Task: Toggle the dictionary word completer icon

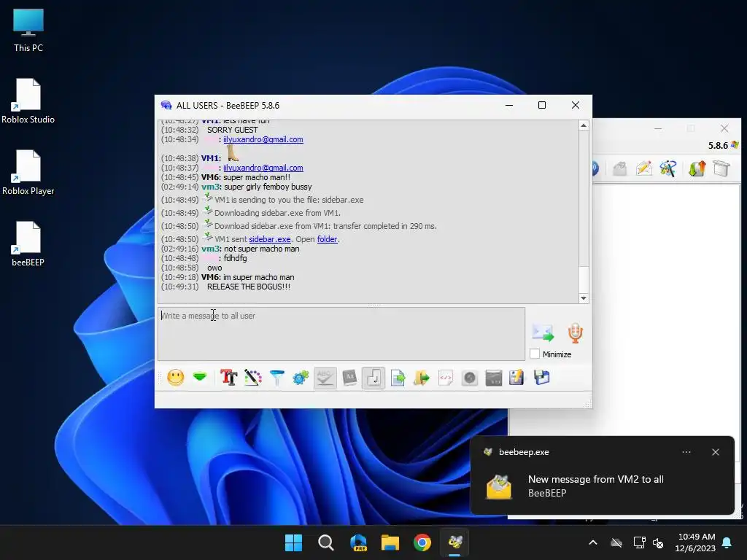Action: [349, 378]
